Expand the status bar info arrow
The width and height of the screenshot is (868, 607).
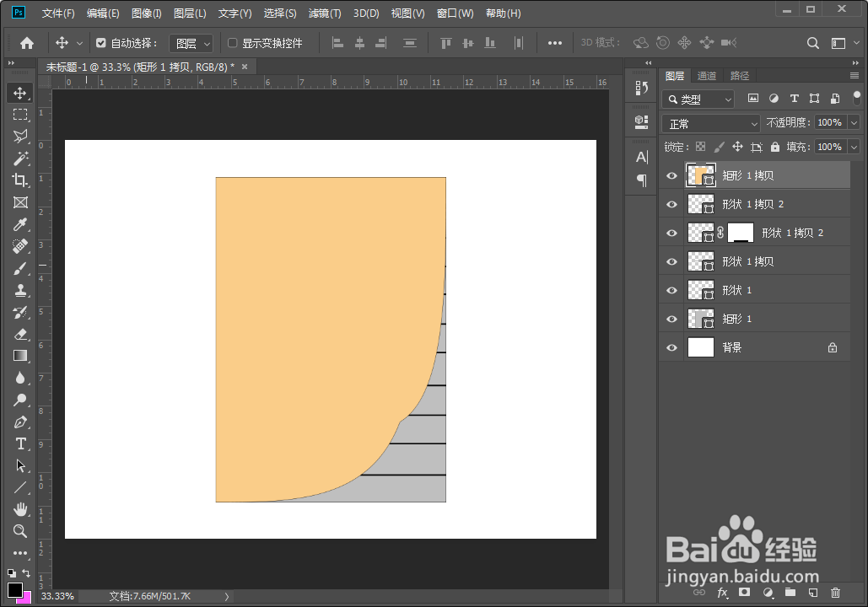[226, 596]
